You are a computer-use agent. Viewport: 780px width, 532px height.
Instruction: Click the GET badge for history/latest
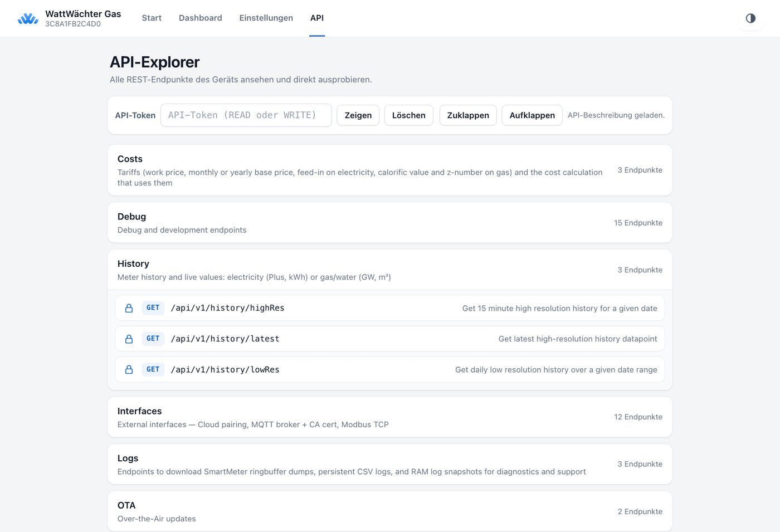(x=153, y=338)
